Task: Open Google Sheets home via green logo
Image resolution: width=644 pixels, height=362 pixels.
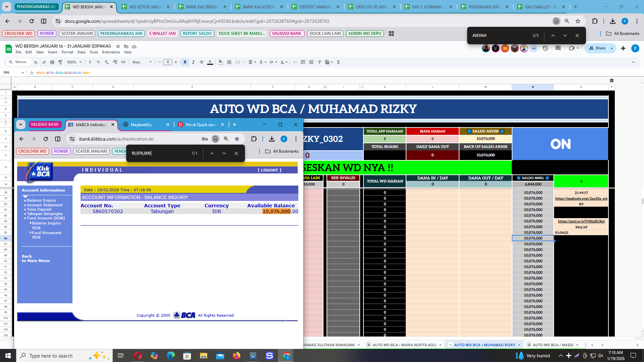Action: 8,49
